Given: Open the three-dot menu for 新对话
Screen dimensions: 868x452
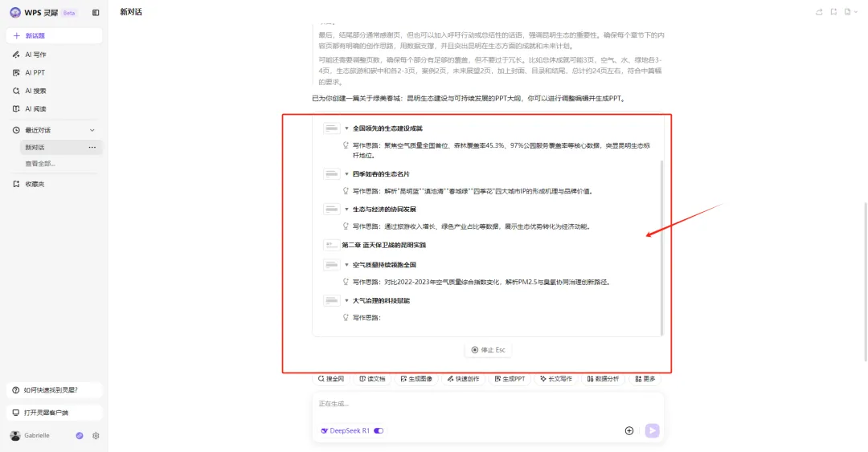Looking at the screenshot, I should coord(92,147).
